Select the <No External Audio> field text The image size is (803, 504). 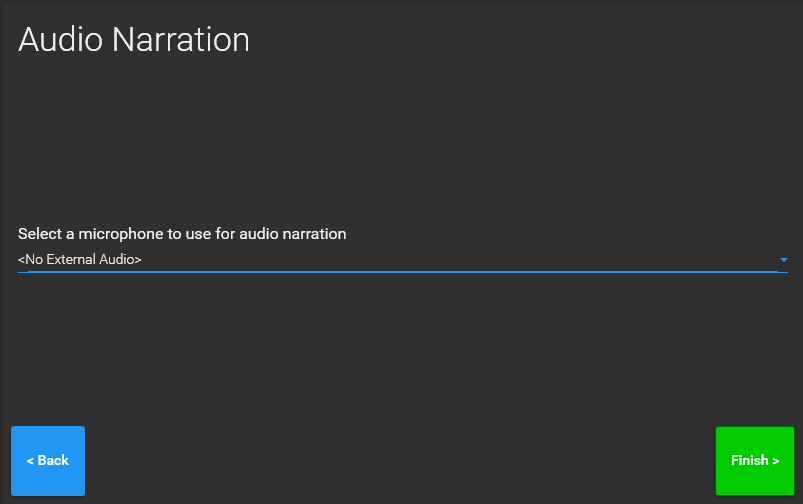[x=80, y=260]
